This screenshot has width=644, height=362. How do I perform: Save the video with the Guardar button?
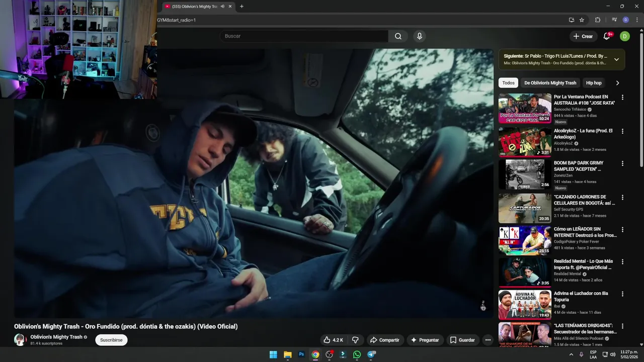click(462, 340)
